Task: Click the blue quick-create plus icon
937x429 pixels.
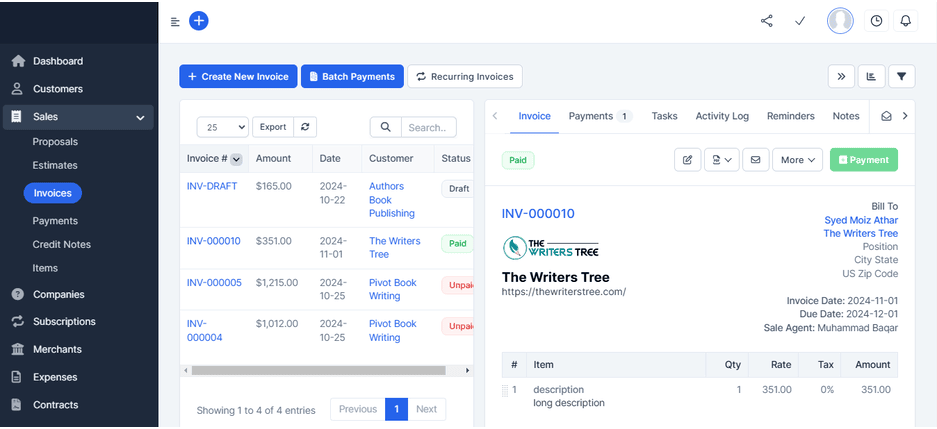Action: click(199, 21)
